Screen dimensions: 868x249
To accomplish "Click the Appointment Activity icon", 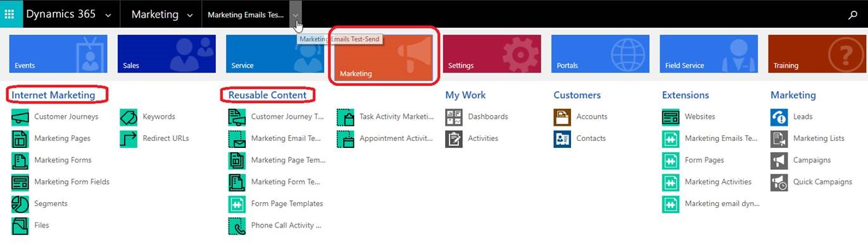I will 345,138.
